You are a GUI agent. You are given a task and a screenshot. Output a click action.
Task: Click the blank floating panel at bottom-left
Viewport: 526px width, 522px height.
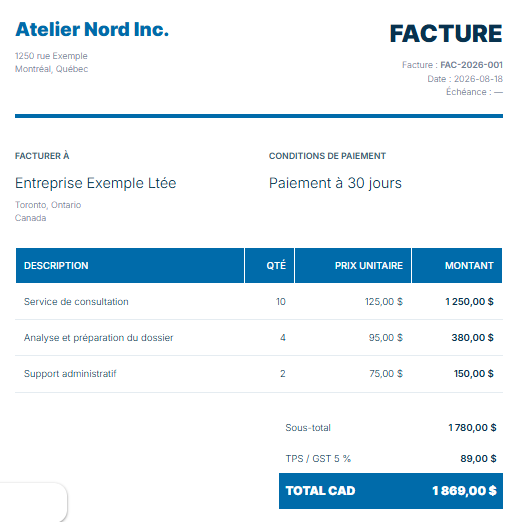33,502
